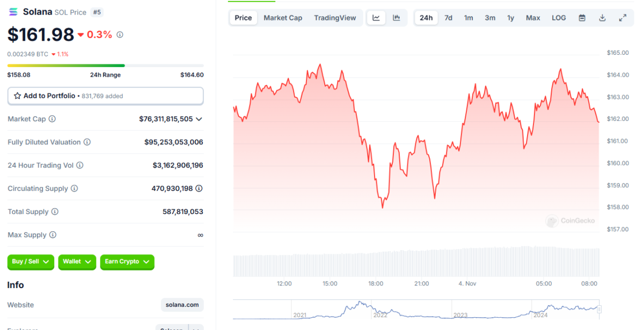Toggle LOG scale on chart
Screen dimensions: 644x330
[x=559, y=18]
